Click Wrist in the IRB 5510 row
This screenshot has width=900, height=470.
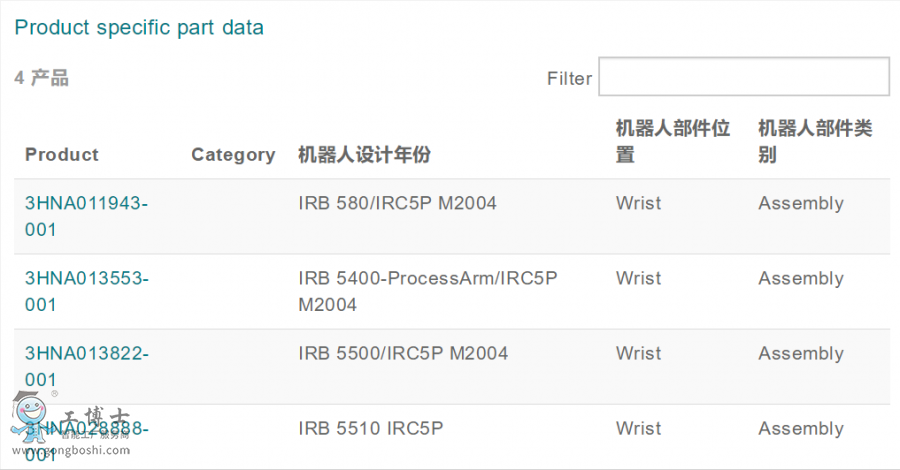[x=638, y=428]
